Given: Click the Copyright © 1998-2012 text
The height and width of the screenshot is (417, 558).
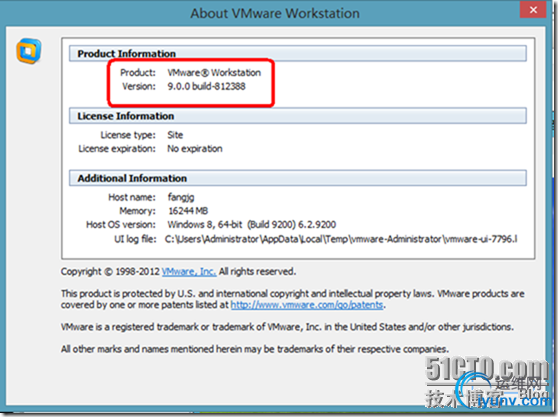Looking at the screenshot, I should (110, 271).
